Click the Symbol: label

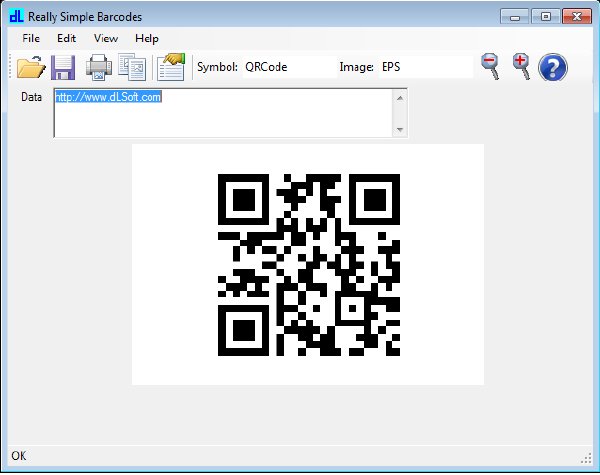(x=217, y=67)
